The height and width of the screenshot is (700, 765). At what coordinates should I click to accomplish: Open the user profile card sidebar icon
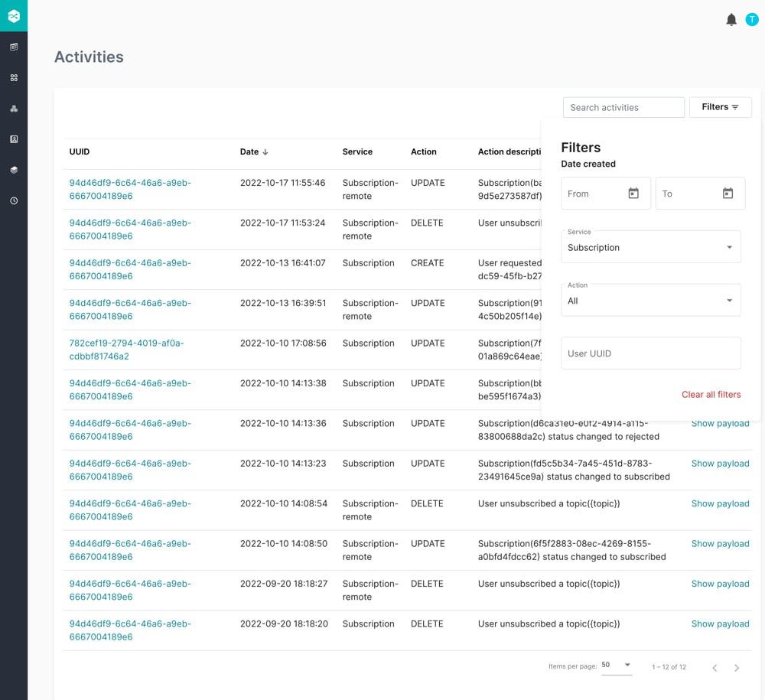coord(13,138)
